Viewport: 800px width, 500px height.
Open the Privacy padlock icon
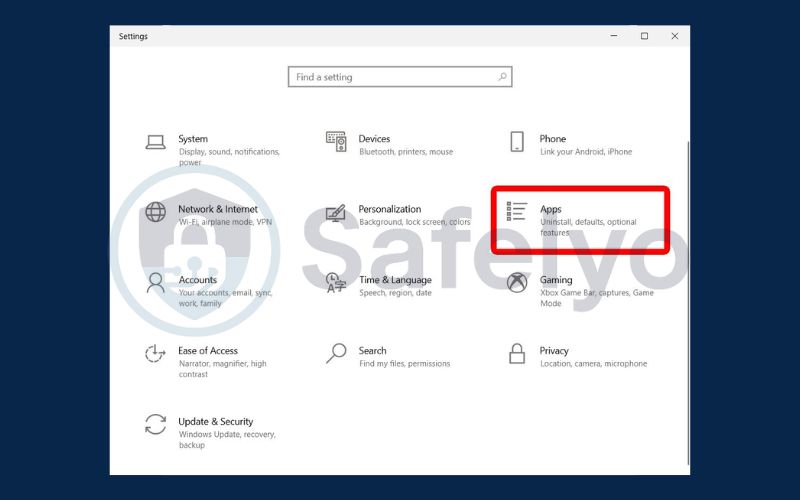517,354
